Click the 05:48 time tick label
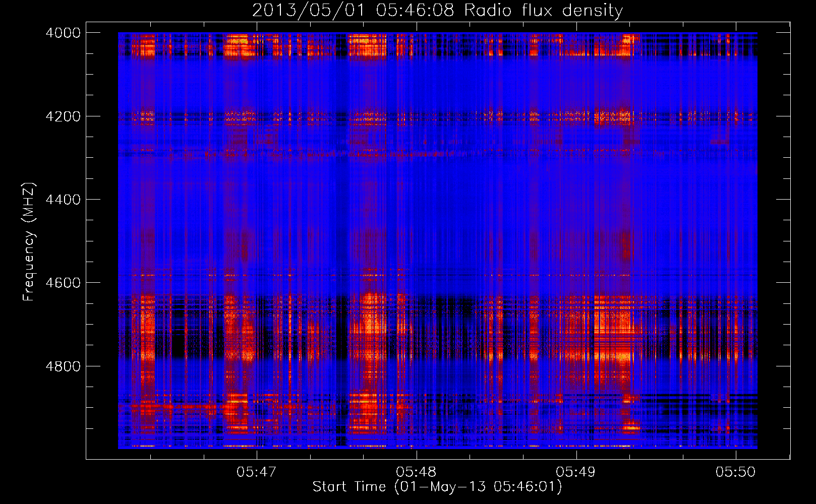The width and height of the screenshot is (816, 504). 416,472
